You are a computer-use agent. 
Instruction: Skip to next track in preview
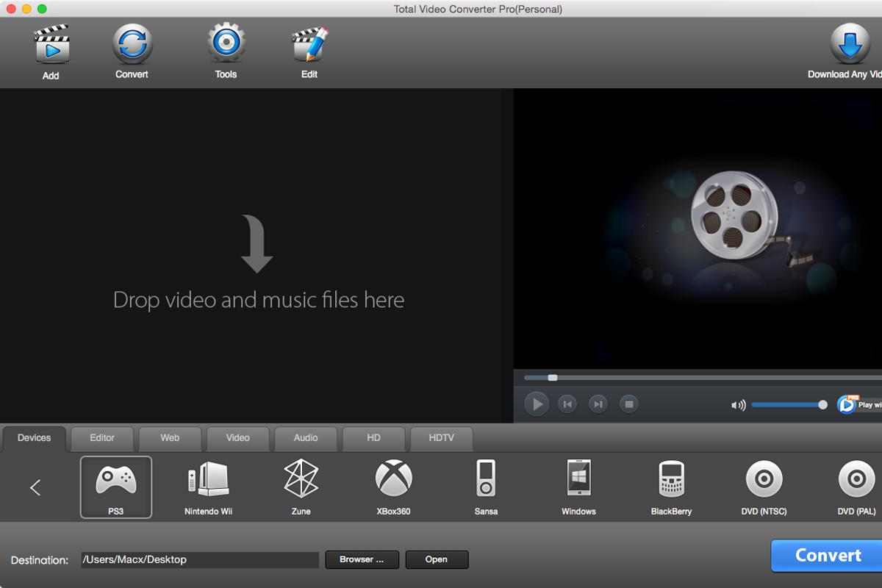coord(598,404)
